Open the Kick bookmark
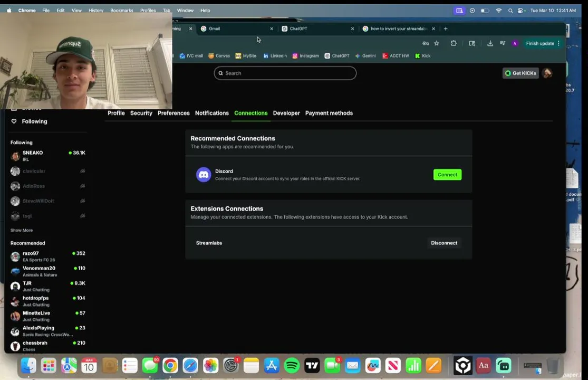This screenshot has height=380, width=588. point(422,56)
